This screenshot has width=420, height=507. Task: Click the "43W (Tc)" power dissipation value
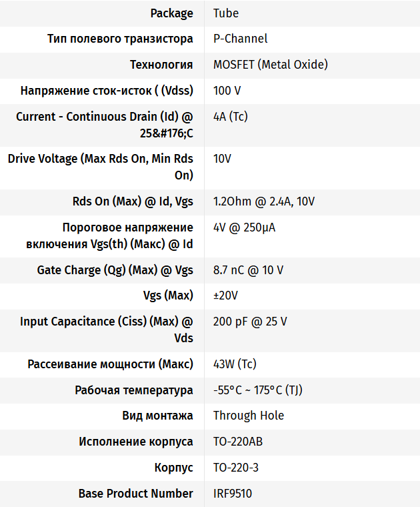pyautogui.click(x=235, y=364)
